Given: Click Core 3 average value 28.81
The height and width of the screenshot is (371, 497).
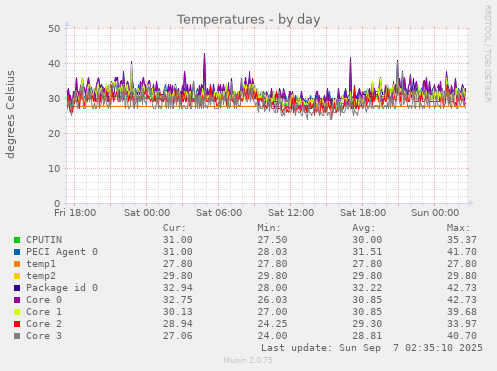Looking at the screenshot, I should click(x=367, y=336).
